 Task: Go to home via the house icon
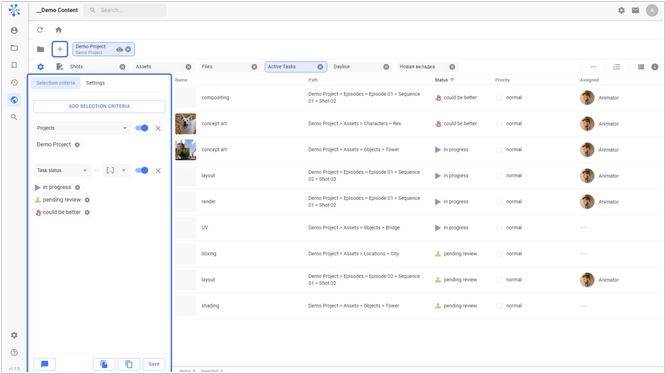click(x=59, y=30)
